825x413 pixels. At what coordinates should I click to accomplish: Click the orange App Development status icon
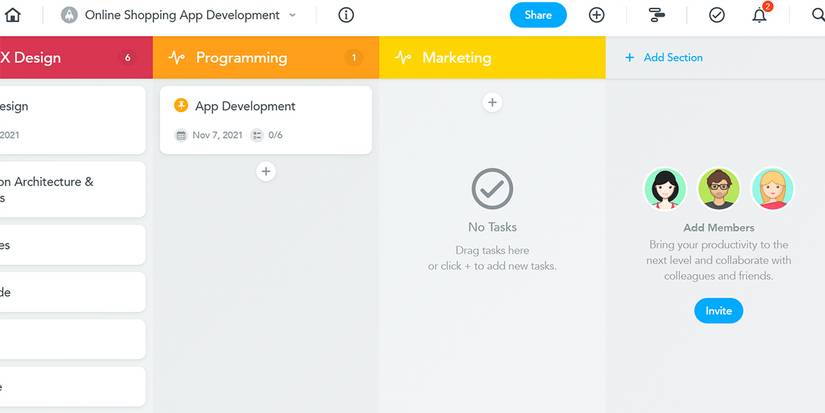[181, 106]
